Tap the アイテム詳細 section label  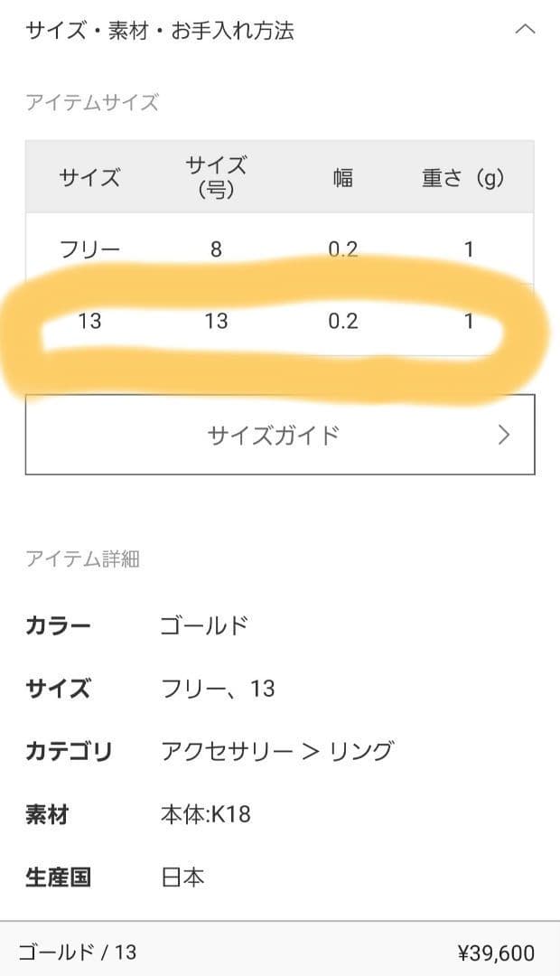(82, 558)
